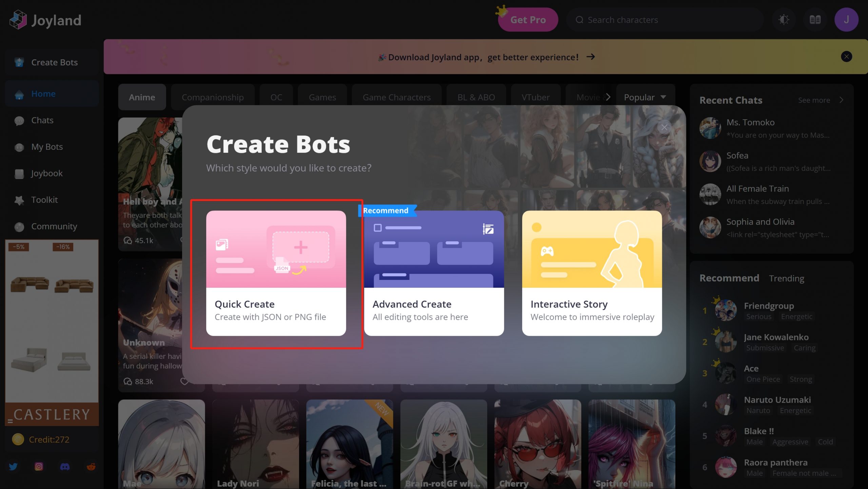This screenshot has width=868, height=489.
Task: Open the guide book icon in header
Action: pos(815,20)
